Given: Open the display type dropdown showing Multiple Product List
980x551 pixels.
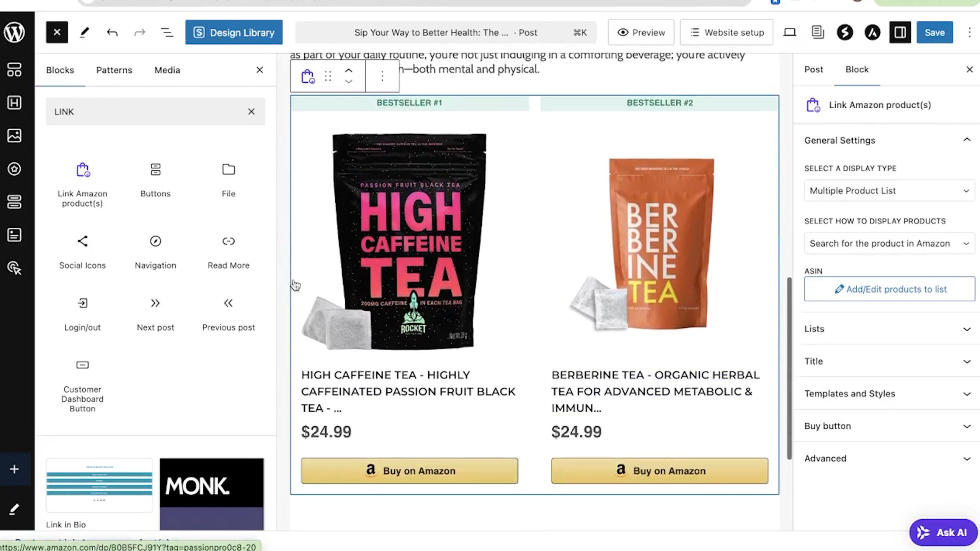Looking at the screenshot, I should 889,191.
